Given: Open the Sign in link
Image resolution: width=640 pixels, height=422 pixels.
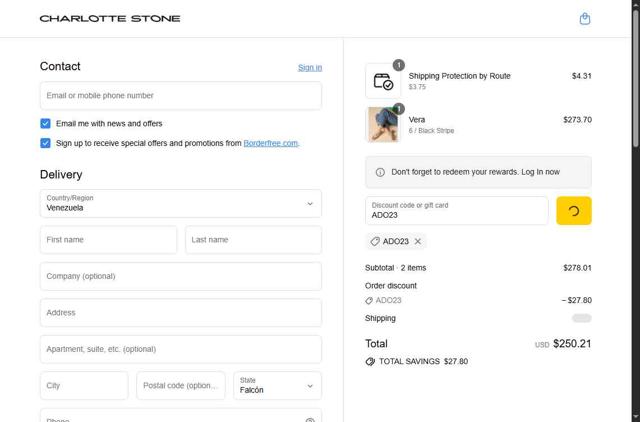Looking at the screenshot, I should pyautogui.click(x=310, y=67).
